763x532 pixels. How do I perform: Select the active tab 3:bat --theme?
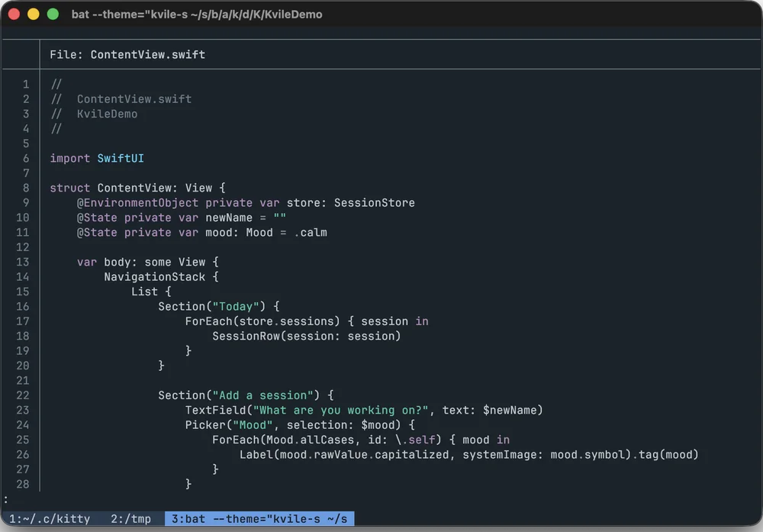click(x=259, y=519)
